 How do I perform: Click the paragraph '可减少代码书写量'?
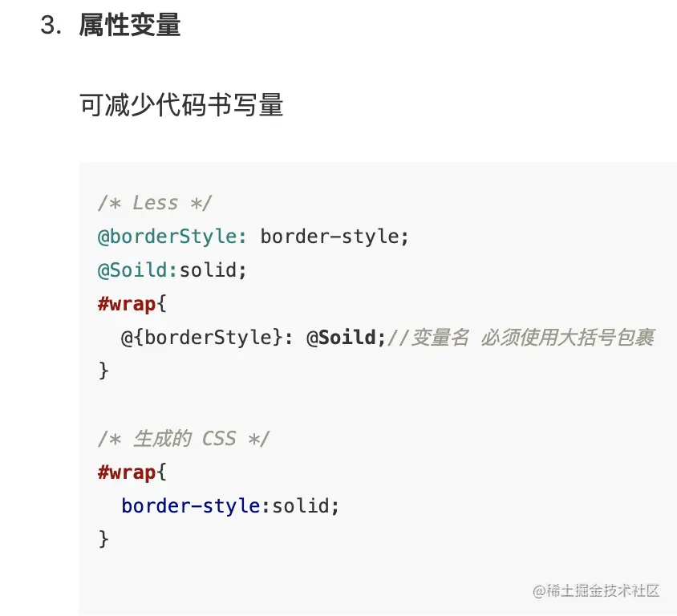click(x=181, y=105)
